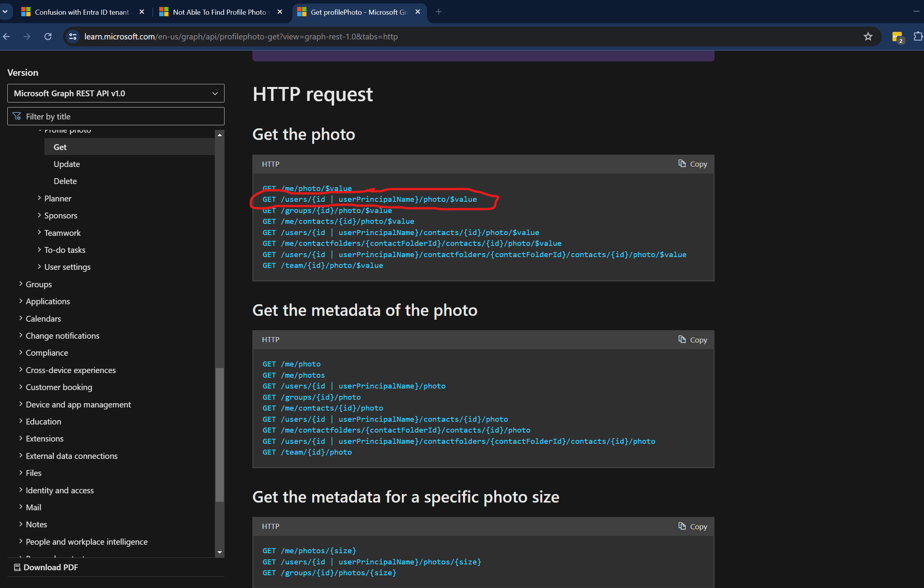The image size is (924, 588).
Task: Expand the Calendars section
Action: point(43,319)
